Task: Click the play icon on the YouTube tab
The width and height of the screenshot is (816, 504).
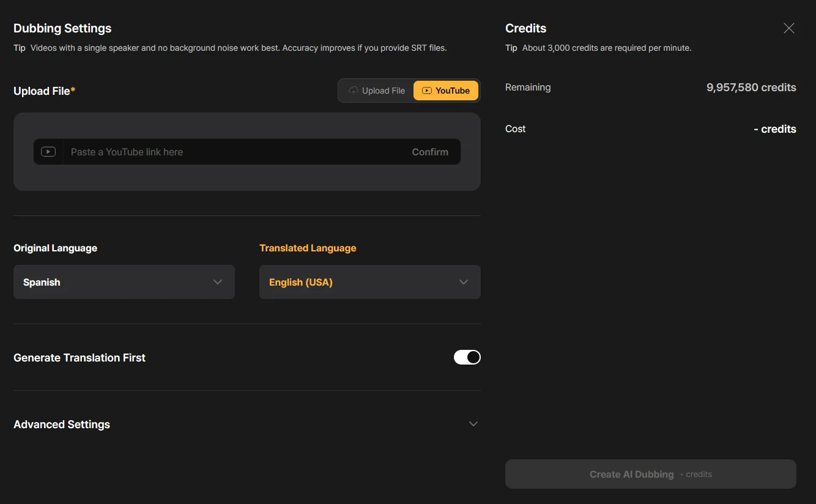Action: 427,91
